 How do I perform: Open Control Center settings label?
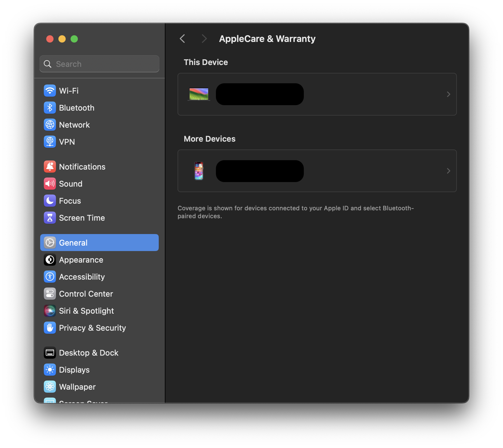click(86, 294)
